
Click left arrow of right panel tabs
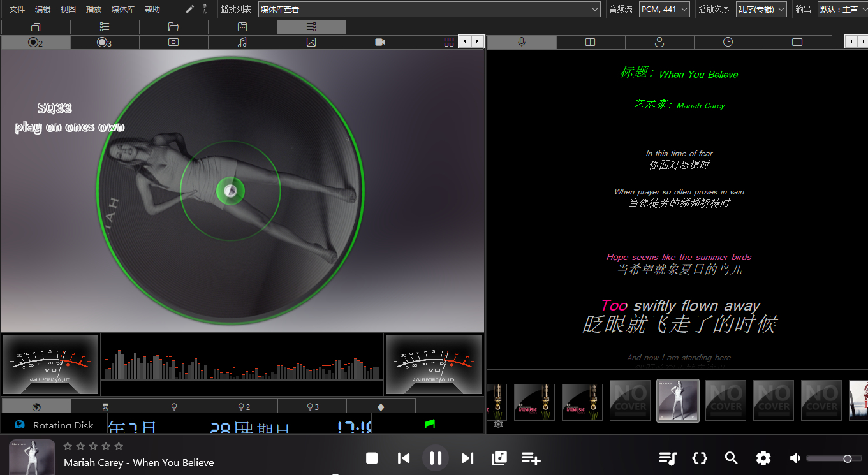851,41
